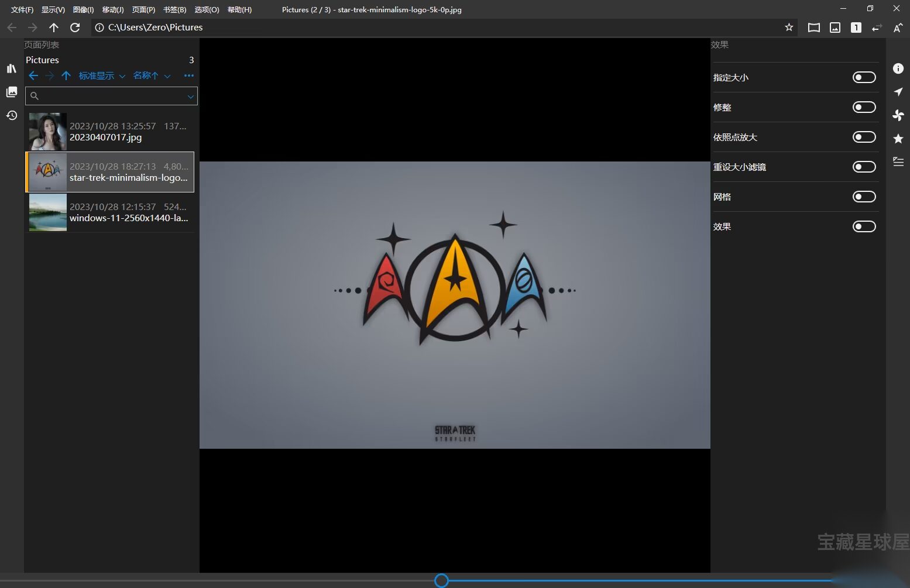910x588 pixels.
Task: Open the file information panel icon in right sidebar
Action: click(x=898, y=68)
